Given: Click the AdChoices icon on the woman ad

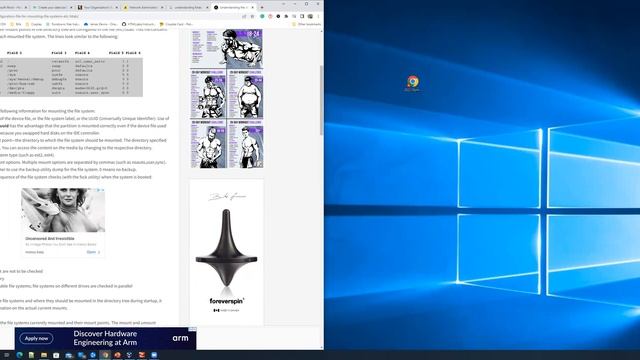Looking at the screenshot, I should click(x=98, y=190).
